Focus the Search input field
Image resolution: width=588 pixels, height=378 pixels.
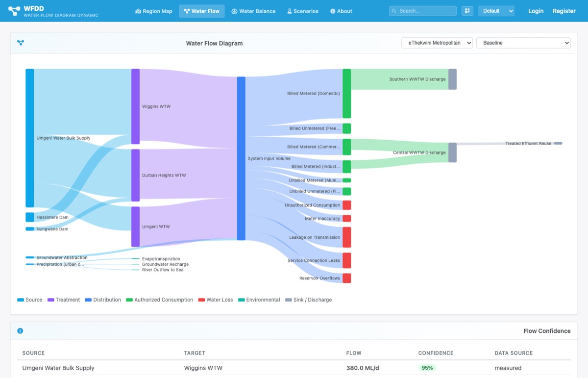(426, 11)
